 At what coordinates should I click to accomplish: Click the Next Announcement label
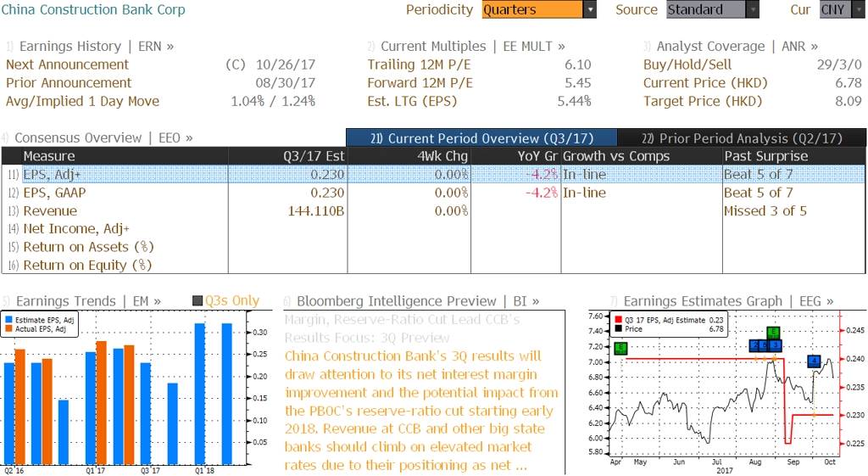(67, 64)
